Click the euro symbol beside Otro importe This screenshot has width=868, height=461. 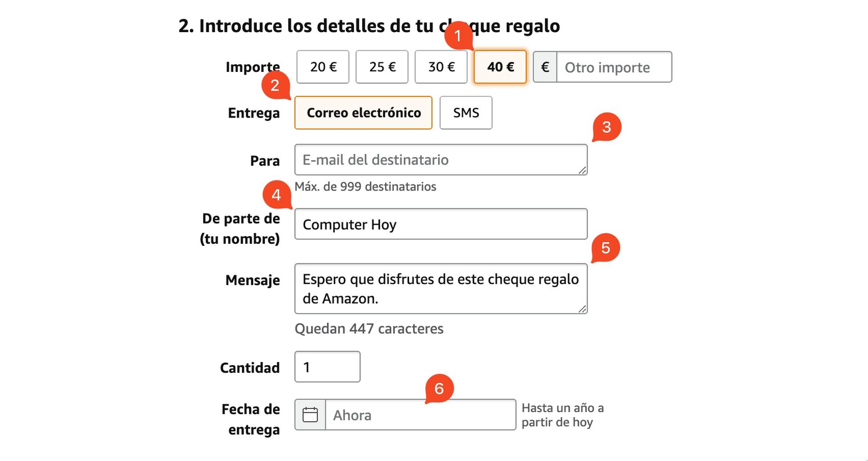click(x=545, y=67)
